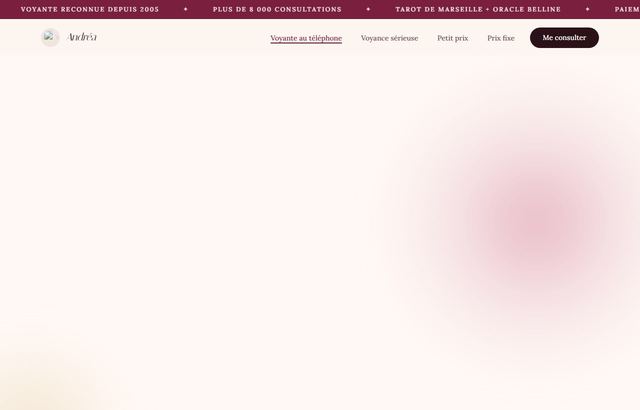The width and height of the screenshot is (640, 410).
Task: Click 'Tarot de Marseille + Oracle Belline' text
Action: [478, 9]
